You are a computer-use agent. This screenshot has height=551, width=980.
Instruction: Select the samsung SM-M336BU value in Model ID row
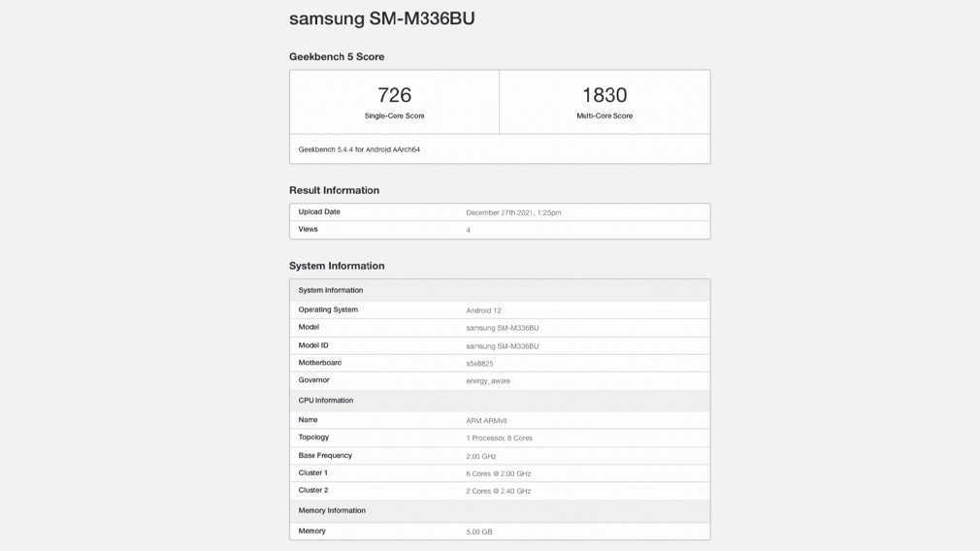click(502, 346)
